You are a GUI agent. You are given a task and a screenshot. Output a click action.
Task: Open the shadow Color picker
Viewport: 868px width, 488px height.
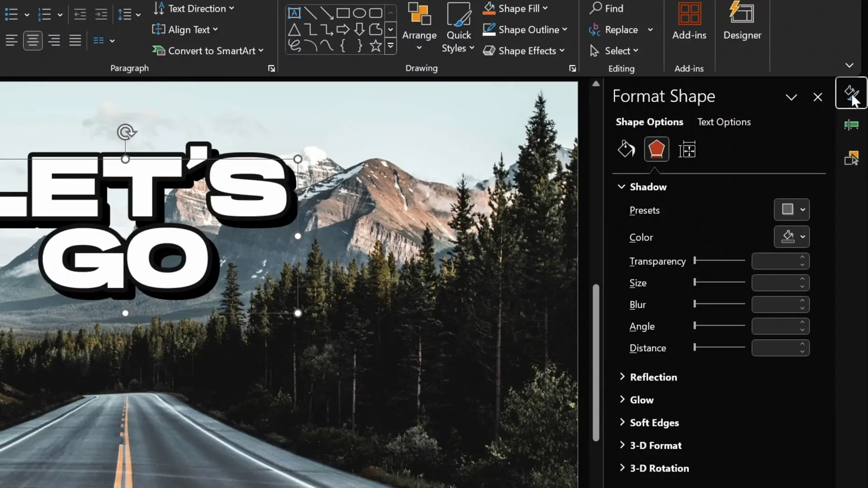tap(792, 237)
